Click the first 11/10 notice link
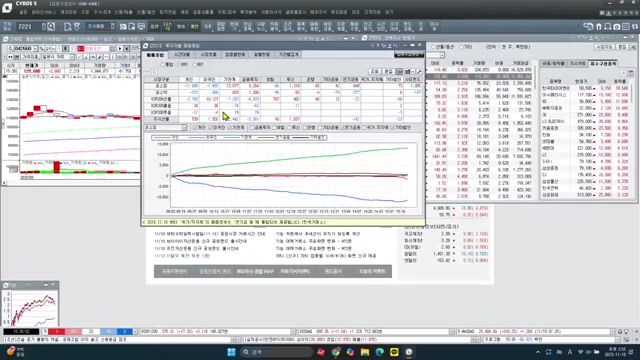This screenshot has width=640, height=360. pyautogui.click(x=209, y=234)
